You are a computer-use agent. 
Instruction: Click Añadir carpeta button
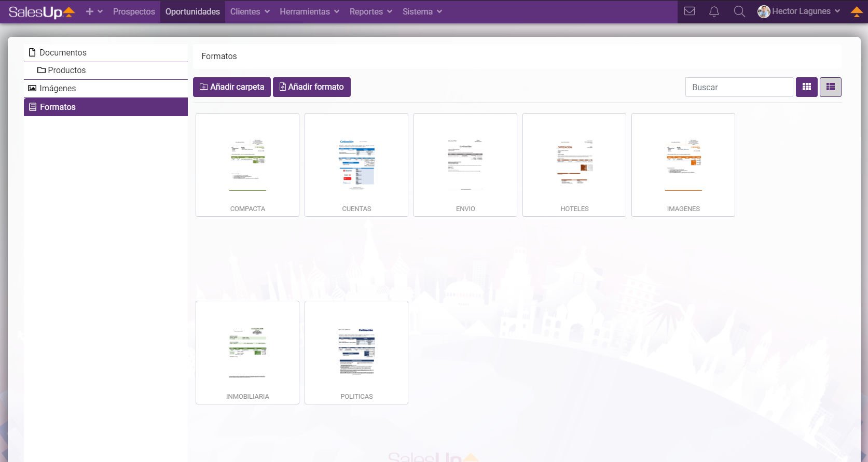pos(232,87)
